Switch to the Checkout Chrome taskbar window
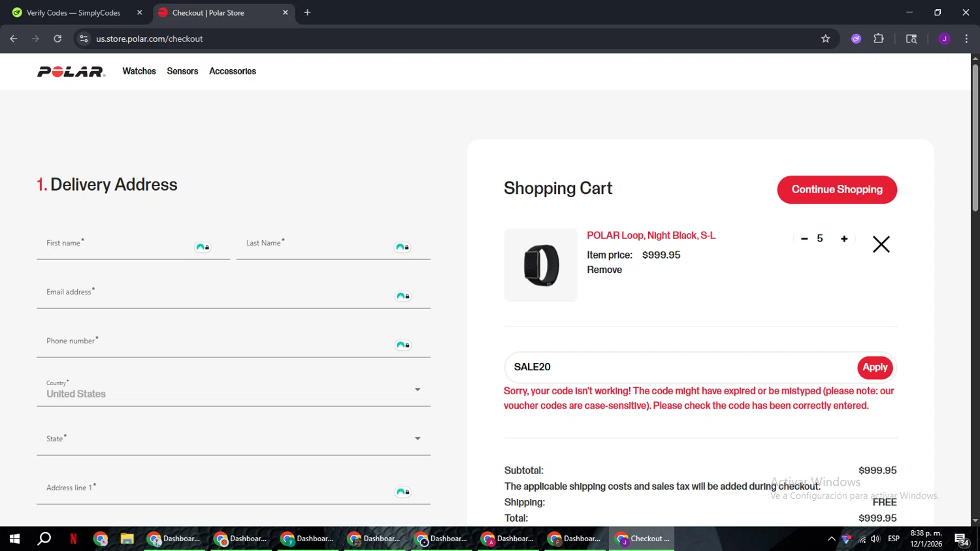Viewport: 980px width, 551px height. pyautogui.click(x=642, y=539)
